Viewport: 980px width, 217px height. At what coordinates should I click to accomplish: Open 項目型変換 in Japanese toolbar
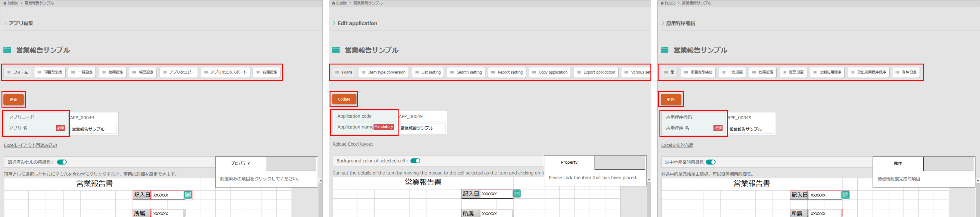click(50, 72)
